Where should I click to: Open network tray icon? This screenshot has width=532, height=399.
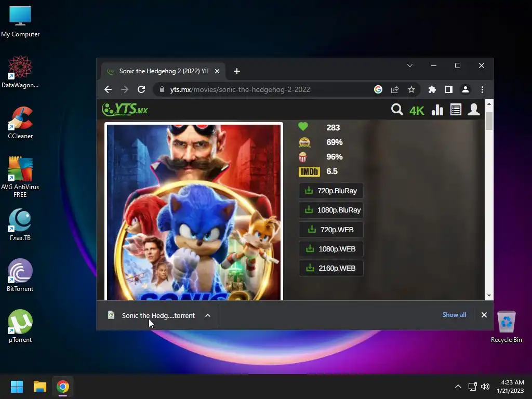point(473,387)
